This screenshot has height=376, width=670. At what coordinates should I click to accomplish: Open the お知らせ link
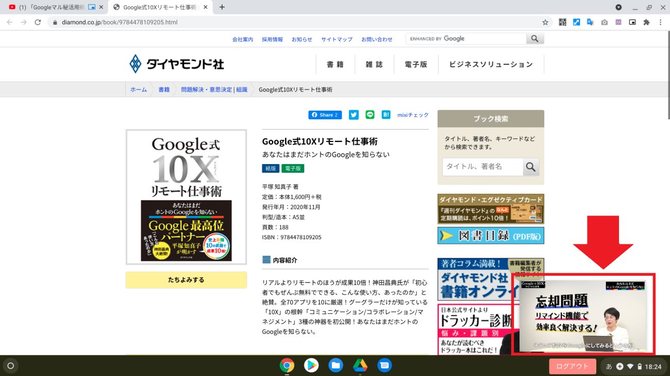click(302, 39)
